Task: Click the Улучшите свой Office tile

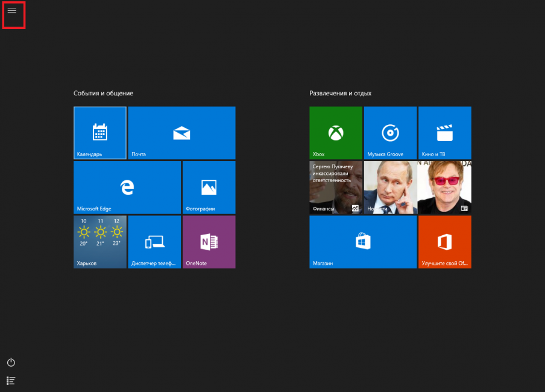Action: (445, 242)
